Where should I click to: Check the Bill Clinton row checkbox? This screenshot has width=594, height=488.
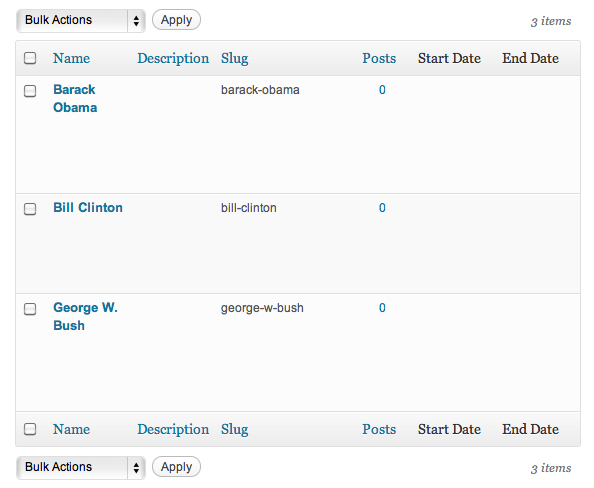pyautogui.click(x=30, y=209)
